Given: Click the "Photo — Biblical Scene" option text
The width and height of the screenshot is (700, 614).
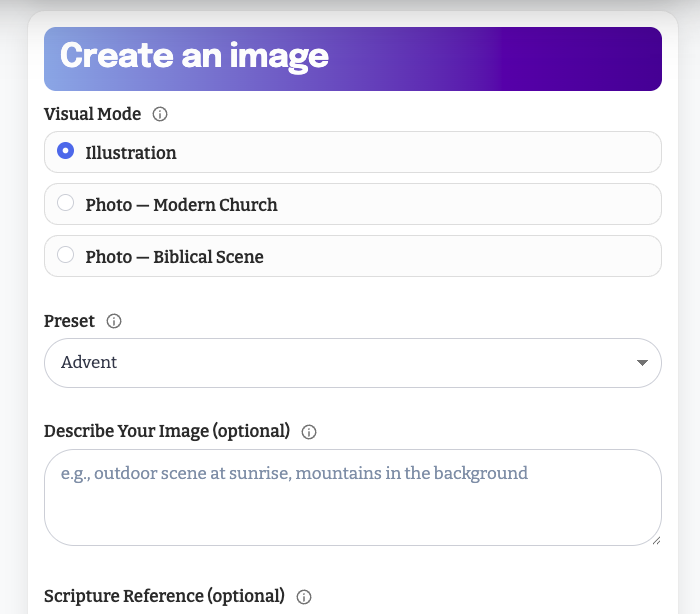Looking at the screenshot, I should click(174, 257).
